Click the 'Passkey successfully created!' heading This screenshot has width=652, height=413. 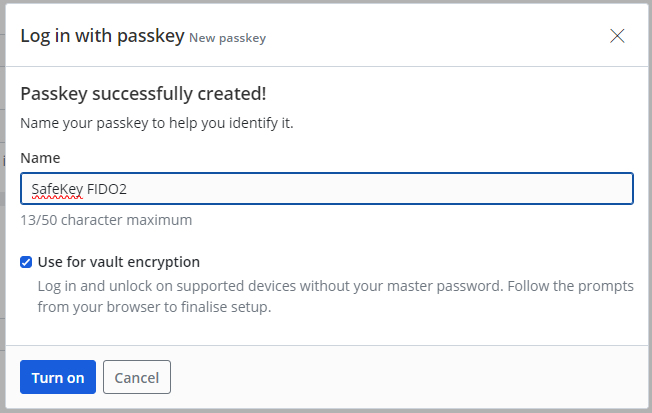[143, 94]
